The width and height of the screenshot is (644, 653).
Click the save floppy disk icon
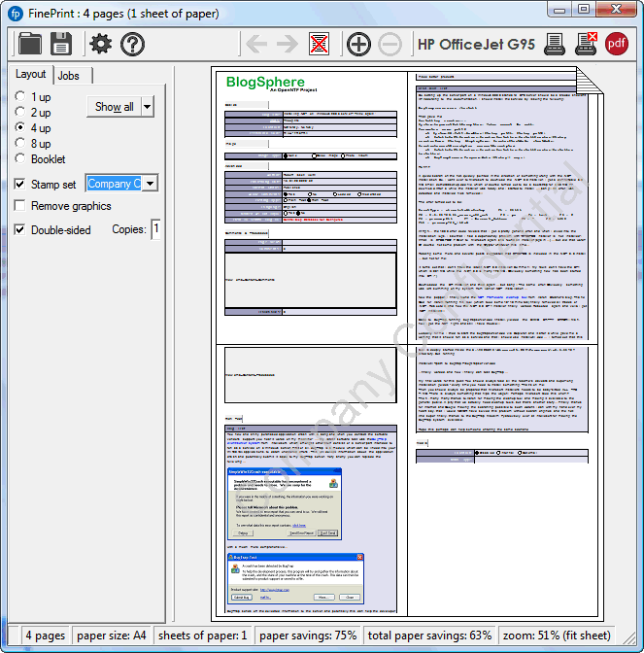tap(61, 44)
